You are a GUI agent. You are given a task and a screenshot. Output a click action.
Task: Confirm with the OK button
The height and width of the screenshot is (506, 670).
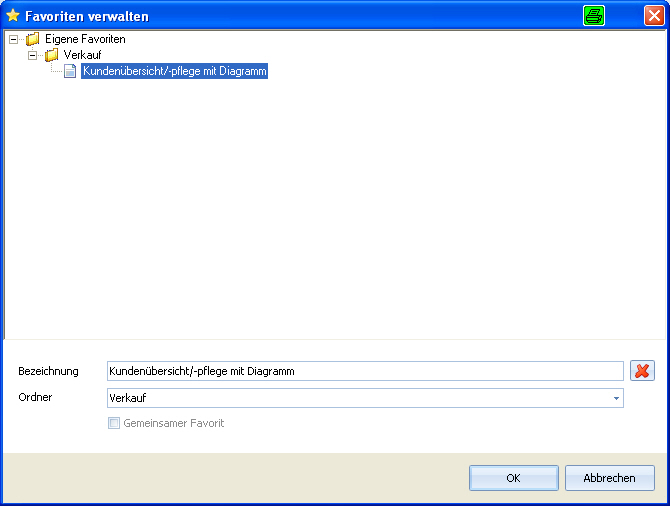[x=514, y=478]
